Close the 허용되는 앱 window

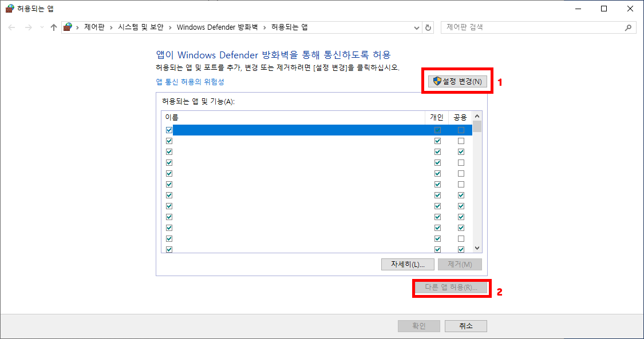(x=630, y=9)
